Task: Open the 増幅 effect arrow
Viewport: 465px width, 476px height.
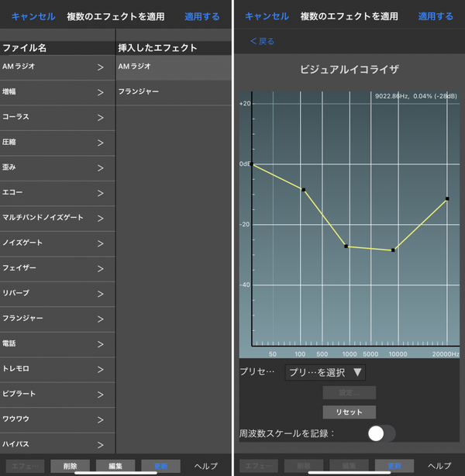Action: [x=101, y=92]
